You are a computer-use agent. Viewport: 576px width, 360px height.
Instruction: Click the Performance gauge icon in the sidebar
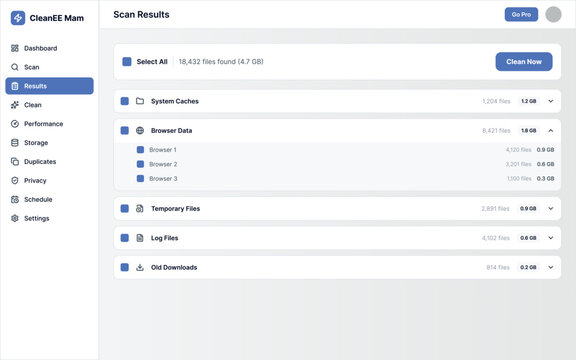coord(15,124)
